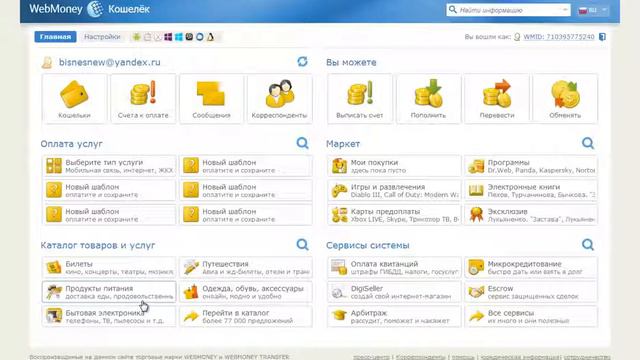Viewport: 640px width, 360px height.
Task: Click the Сервисы системы section heading
Action: [x=368, y=245]
